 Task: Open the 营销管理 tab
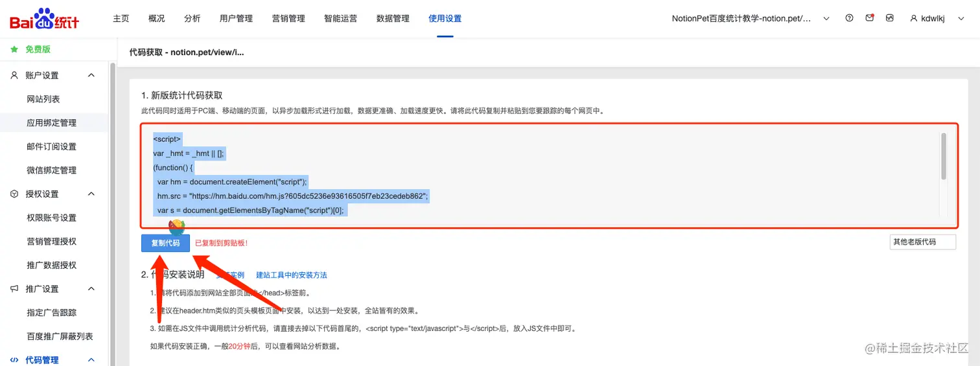[288, 18]
